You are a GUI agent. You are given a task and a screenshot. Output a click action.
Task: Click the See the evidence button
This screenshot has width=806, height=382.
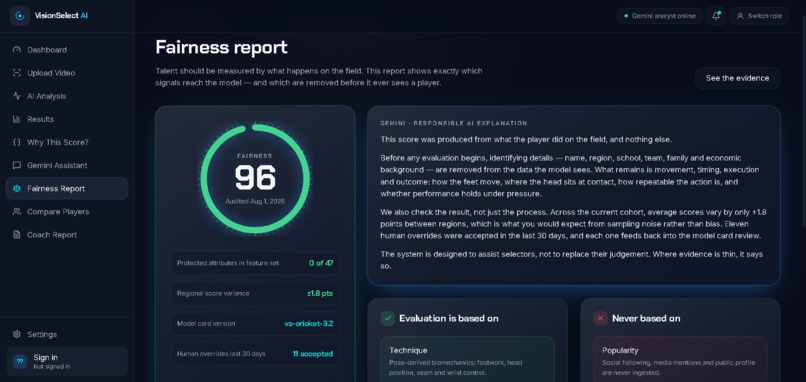pos(737,78)
